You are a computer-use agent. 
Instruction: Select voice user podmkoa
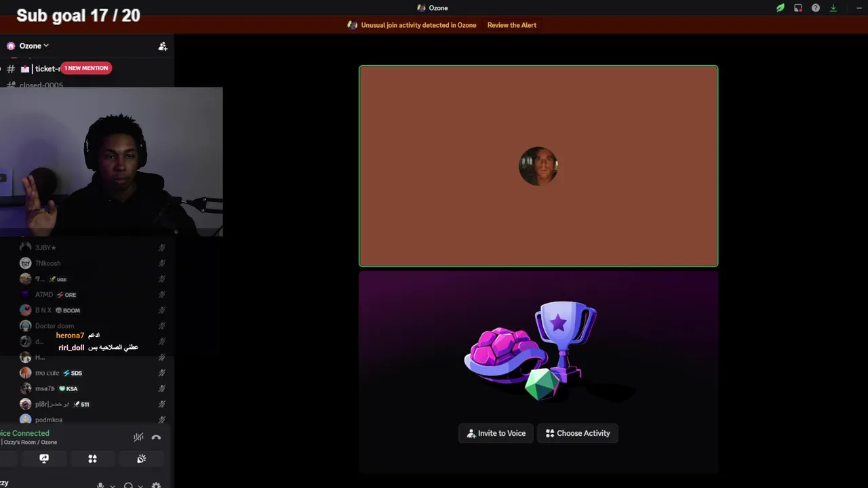[x=92, y=420]
